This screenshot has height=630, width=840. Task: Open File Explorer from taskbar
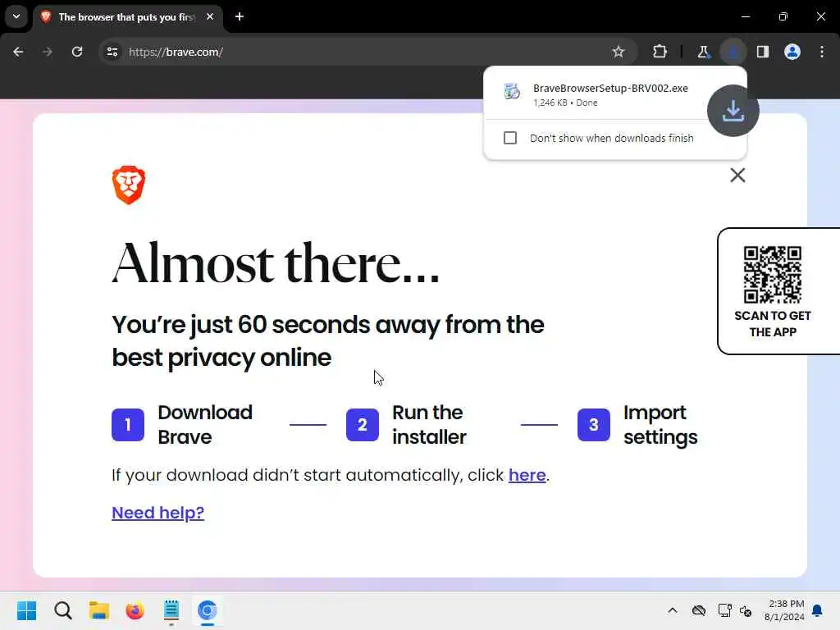pos(99,610)
